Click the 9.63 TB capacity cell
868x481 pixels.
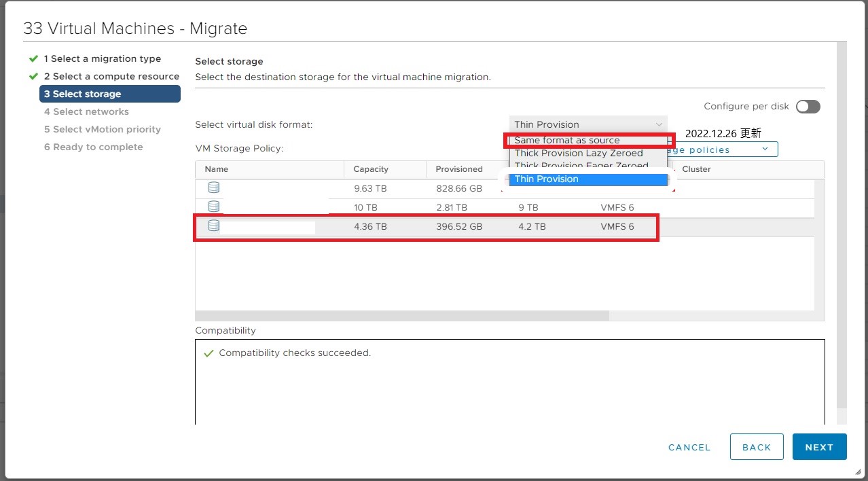pyautogui.click(x=370, y=188)
